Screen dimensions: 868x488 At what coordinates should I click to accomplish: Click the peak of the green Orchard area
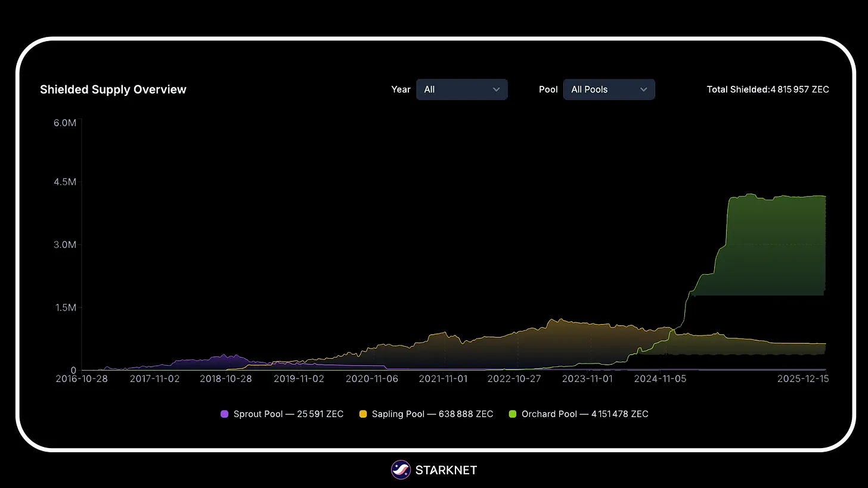coord(751,195)
